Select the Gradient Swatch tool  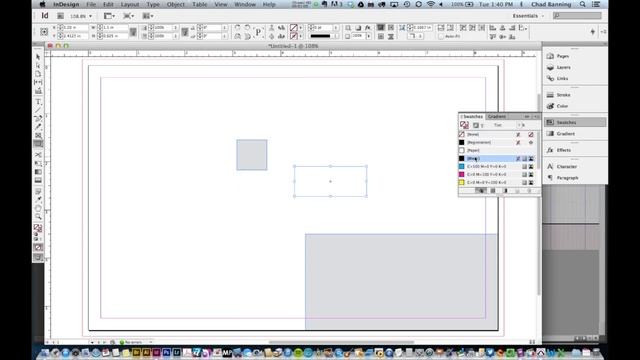[x=38, y=172]
